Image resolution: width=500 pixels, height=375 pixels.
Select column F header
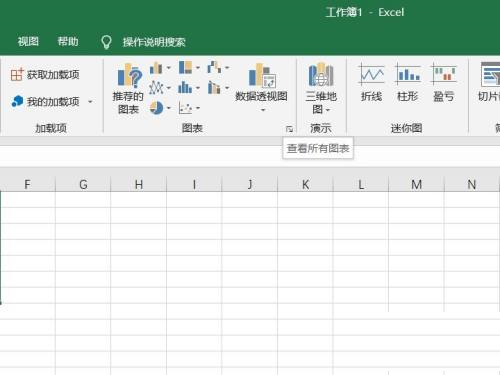click(x=27, y=184)
